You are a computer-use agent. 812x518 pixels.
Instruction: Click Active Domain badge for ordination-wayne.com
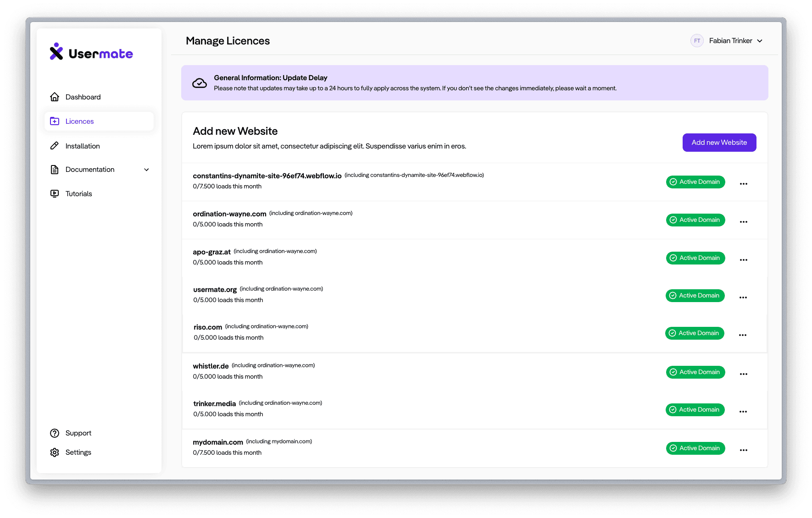(x=695, y=220)
